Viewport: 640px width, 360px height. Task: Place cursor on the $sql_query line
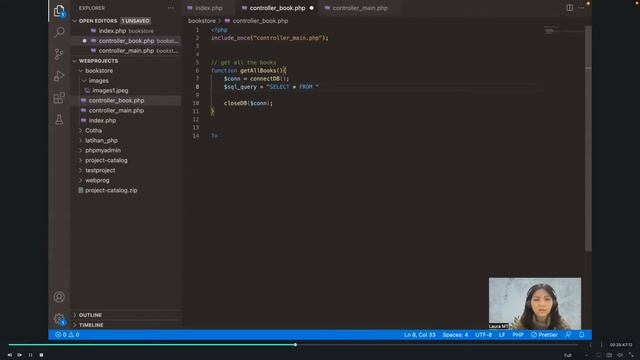click(x=271, y=87)
